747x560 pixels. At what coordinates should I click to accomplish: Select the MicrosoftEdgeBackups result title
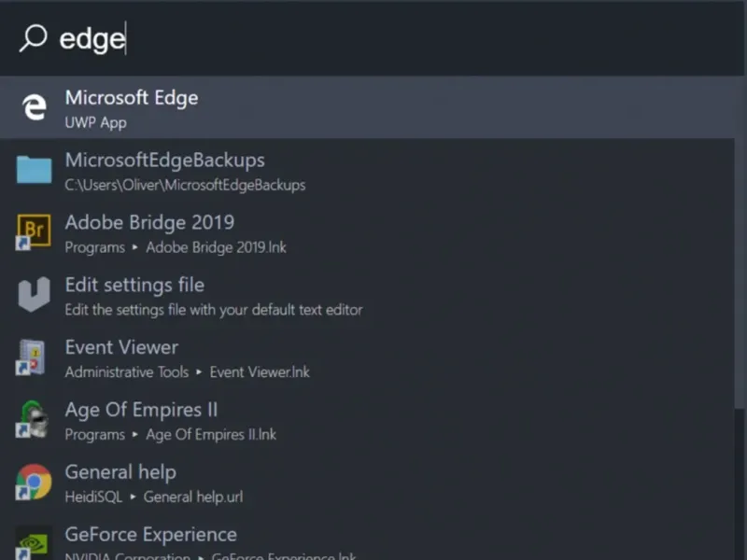coord(165,160)
